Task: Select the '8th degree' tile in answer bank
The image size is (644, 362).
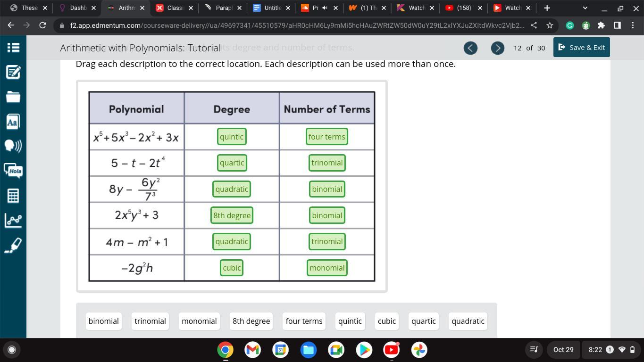Action: [251, 321]
